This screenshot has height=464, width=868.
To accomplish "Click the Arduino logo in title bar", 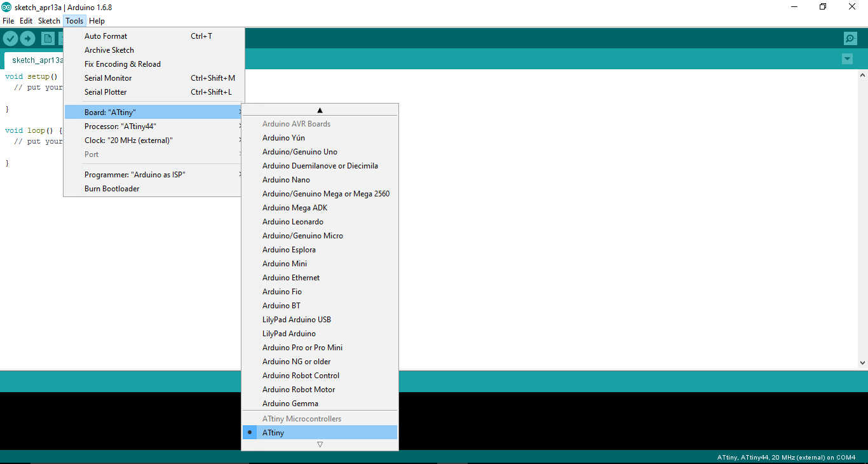I will tap(6, 7).
